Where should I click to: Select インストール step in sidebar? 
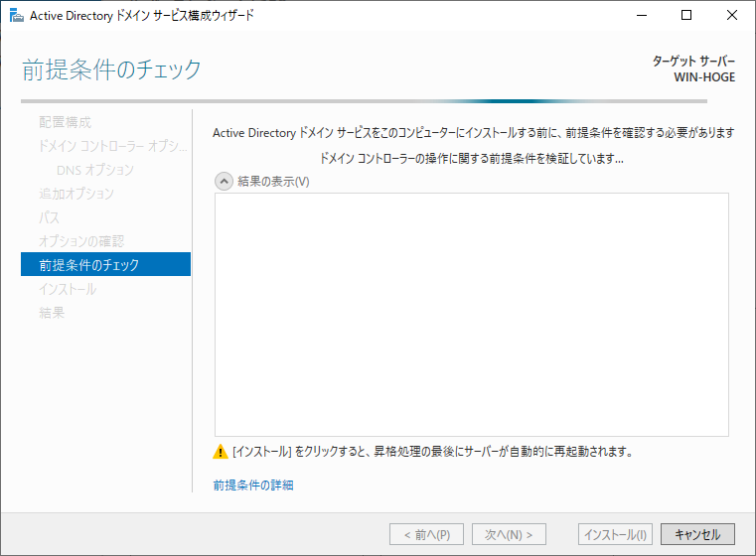coord(68,289)
